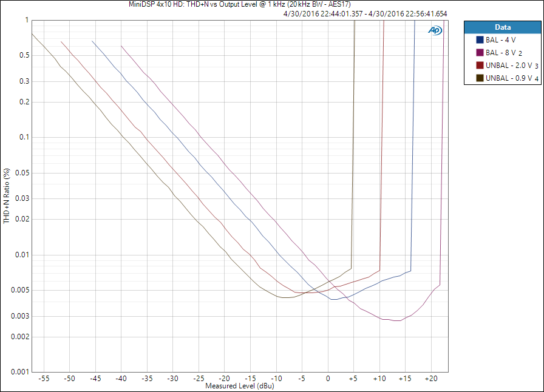Click the y-axis tick label '0.01'
Image resolution: width=544 pixels, height=392 pixels.
[22, 255]
